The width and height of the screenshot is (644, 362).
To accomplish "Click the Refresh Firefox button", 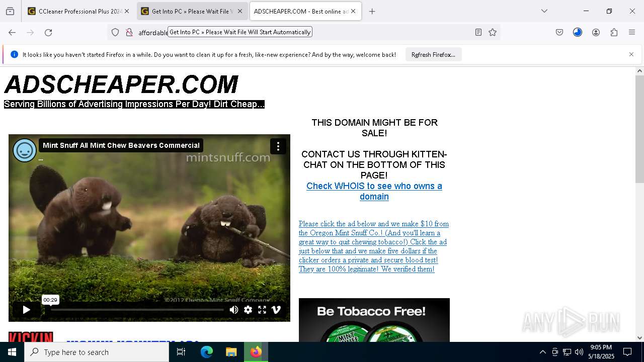I will click(x=433, y=54).
